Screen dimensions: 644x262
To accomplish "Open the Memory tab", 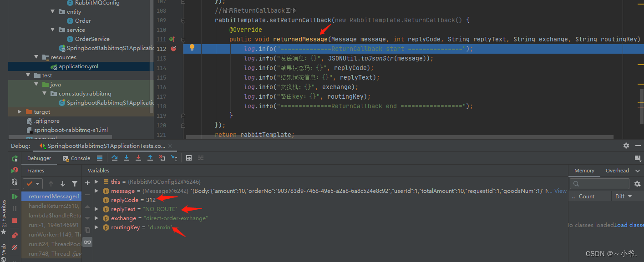I will click(584, 171).
